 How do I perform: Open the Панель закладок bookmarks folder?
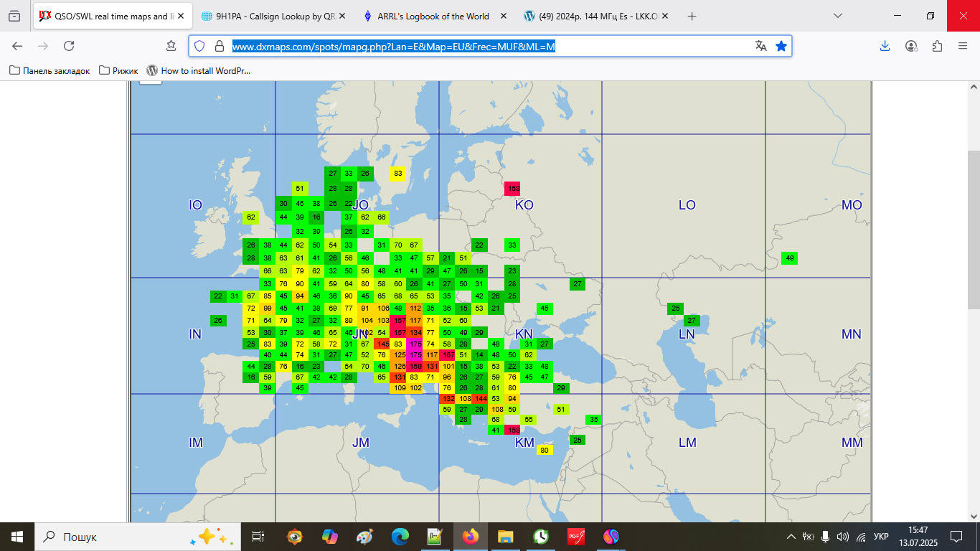[50, 70]
